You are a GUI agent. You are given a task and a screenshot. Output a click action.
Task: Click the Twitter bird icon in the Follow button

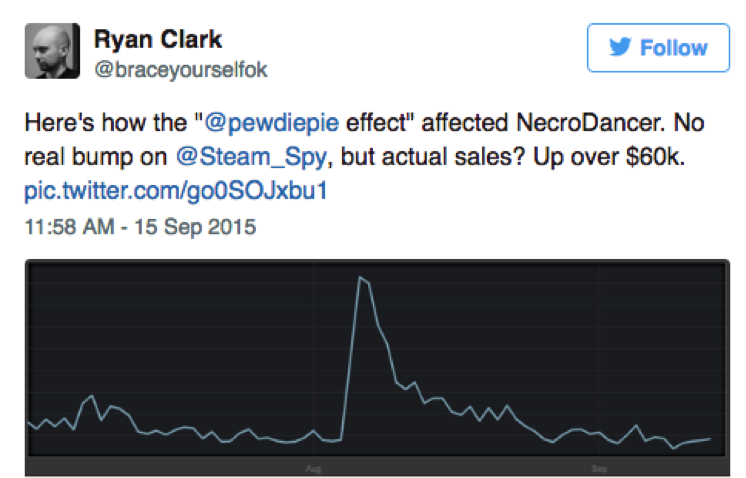(x=620, y=47)
